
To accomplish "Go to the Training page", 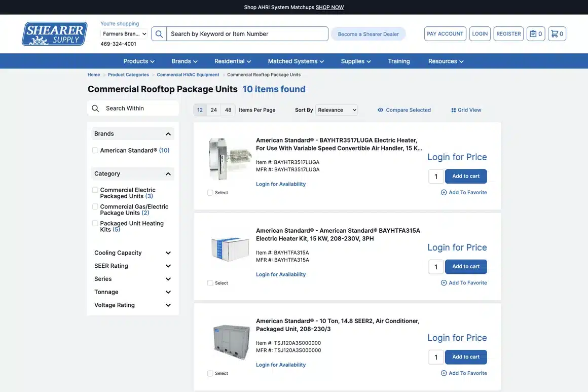I will click(x=398, y=61).
